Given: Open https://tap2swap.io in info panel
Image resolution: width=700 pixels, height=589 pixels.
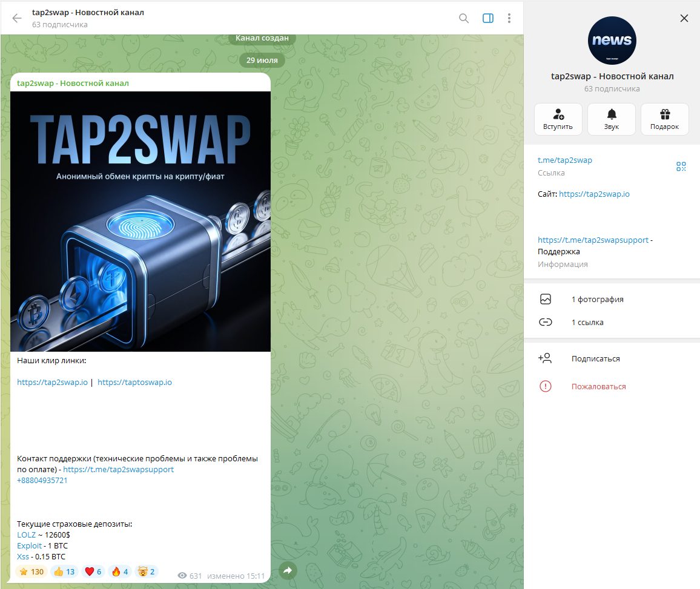Looking at the screenshot, I should (x=594, y=194).
